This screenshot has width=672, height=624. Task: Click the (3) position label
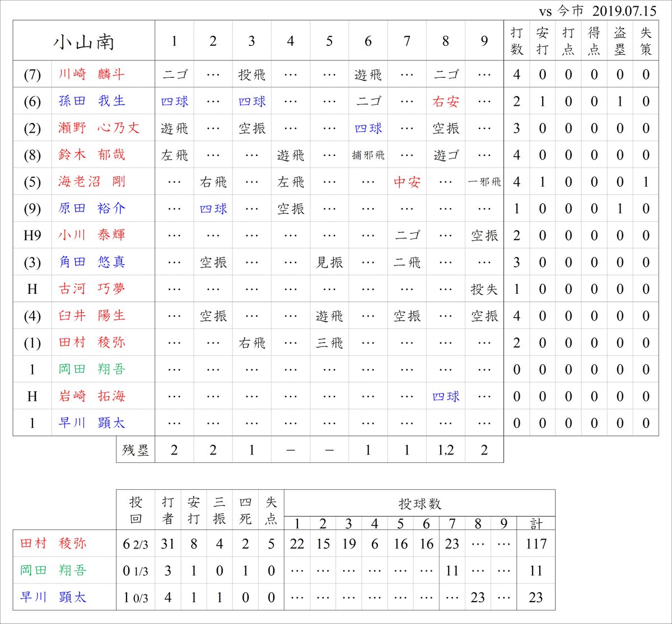[32, 262]
